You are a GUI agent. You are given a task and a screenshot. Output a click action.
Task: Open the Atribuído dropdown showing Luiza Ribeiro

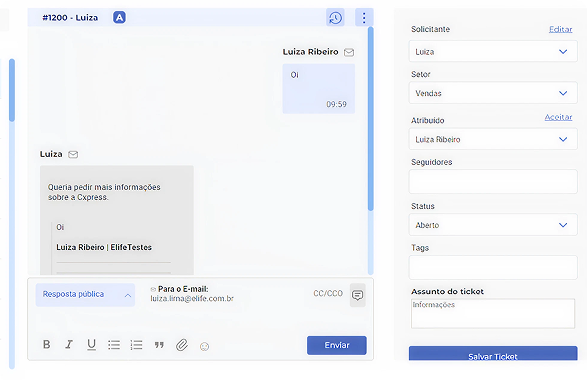tap(493, 139)
